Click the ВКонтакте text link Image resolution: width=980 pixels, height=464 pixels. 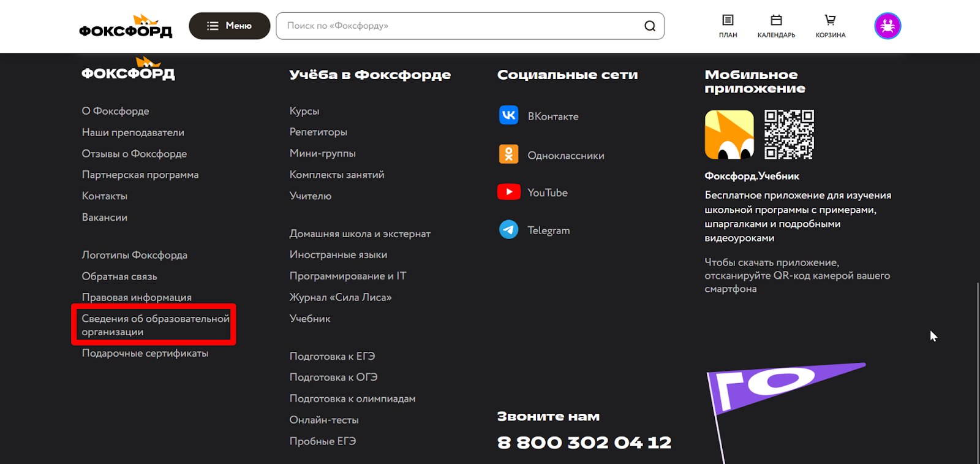click(x=553, y=116)
